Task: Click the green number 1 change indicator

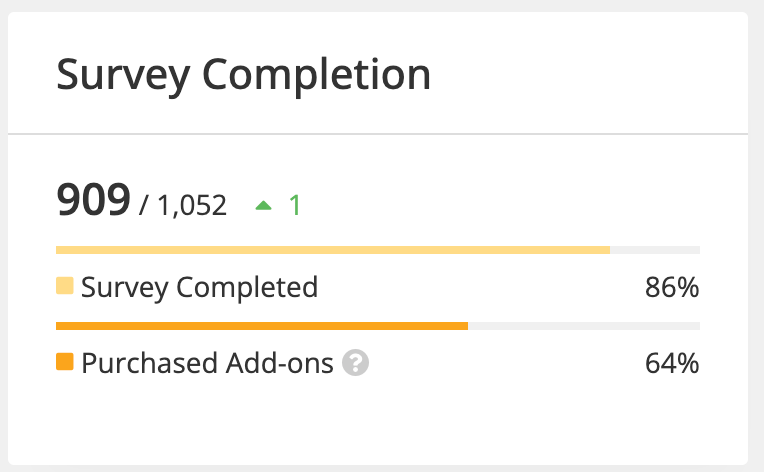Action: [x=295, y=206]
